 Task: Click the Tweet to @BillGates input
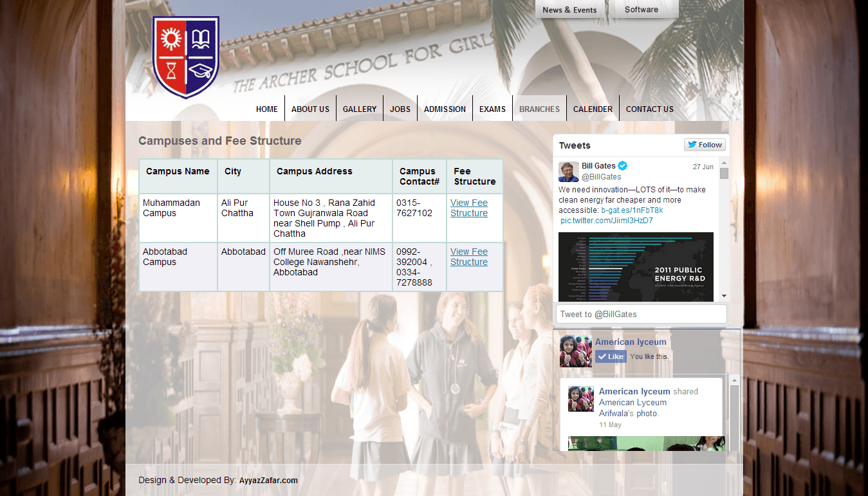click(x=642, y=314)
